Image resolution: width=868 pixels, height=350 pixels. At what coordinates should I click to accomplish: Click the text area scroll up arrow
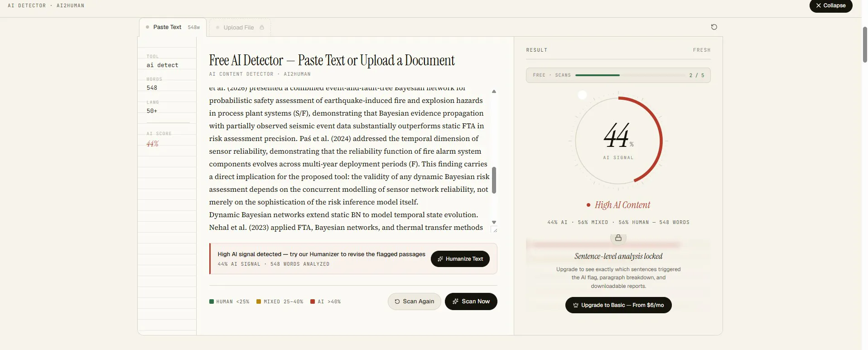click(x=494, y=92)
